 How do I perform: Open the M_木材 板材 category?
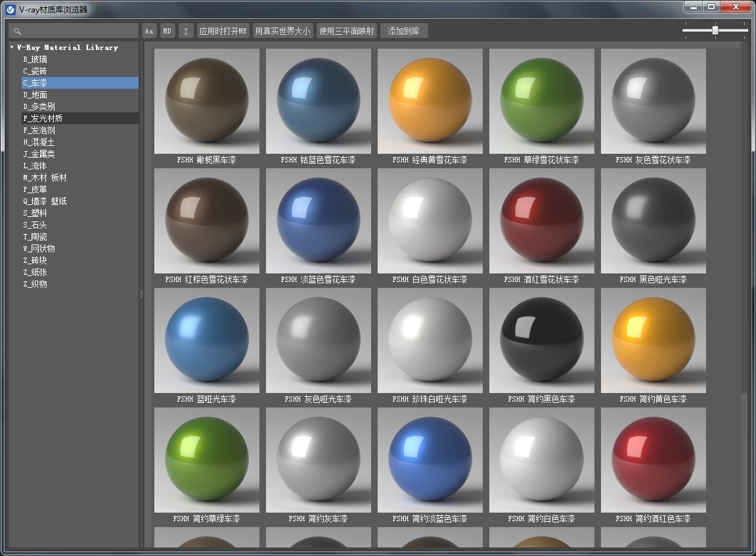(x=45, y=177)
